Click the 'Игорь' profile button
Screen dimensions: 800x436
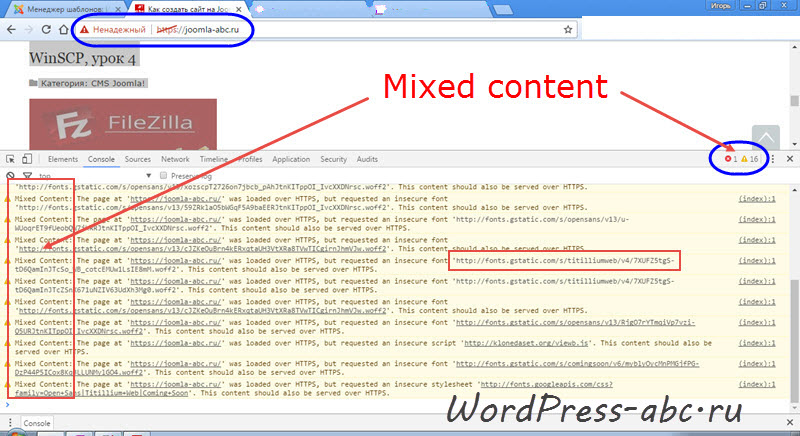[x=720, y=6]
